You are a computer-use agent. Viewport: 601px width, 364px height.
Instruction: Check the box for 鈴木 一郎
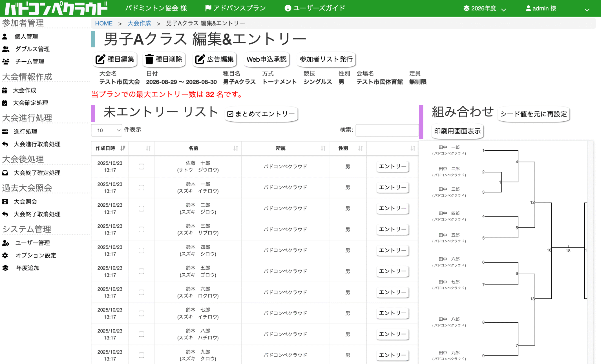point(142,187)
